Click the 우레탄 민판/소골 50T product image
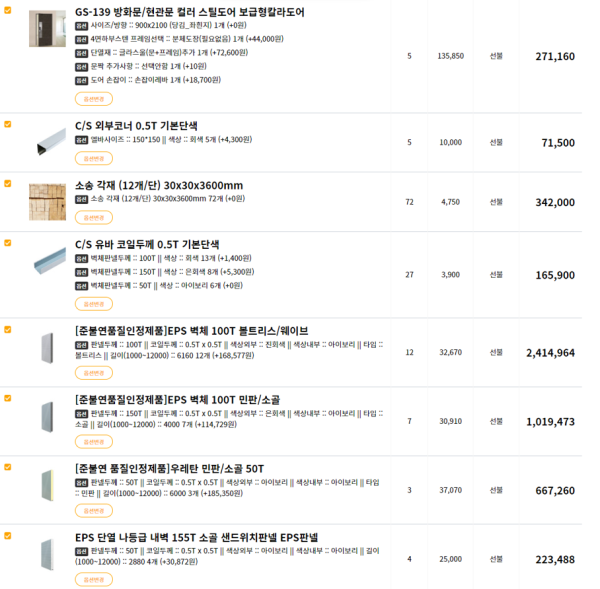This screenshot has width=600, height=589. pos(47,488)
